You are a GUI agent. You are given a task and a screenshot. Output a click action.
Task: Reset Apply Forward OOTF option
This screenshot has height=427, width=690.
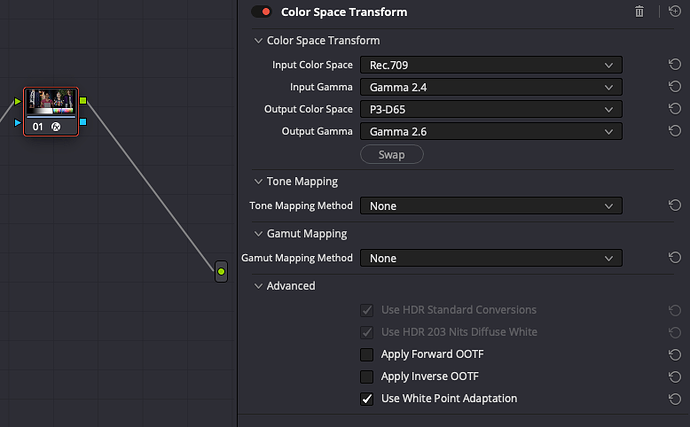click(675, 355)
